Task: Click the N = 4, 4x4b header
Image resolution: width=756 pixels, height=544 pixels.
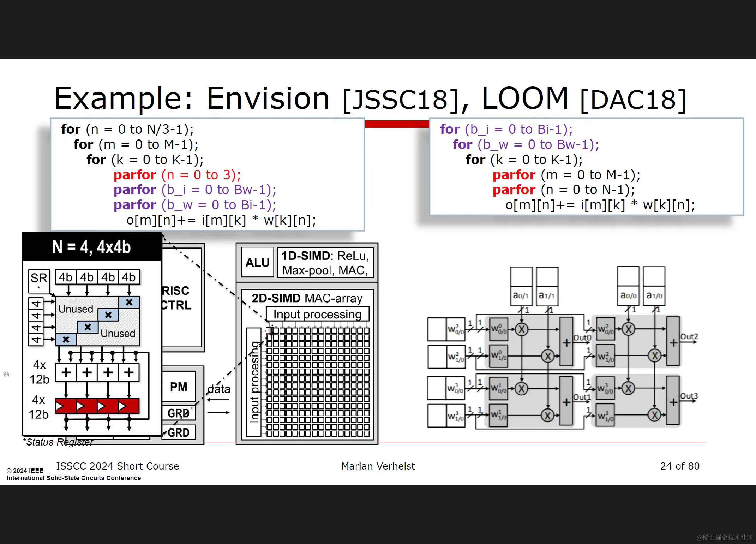Action: [91, 247]
